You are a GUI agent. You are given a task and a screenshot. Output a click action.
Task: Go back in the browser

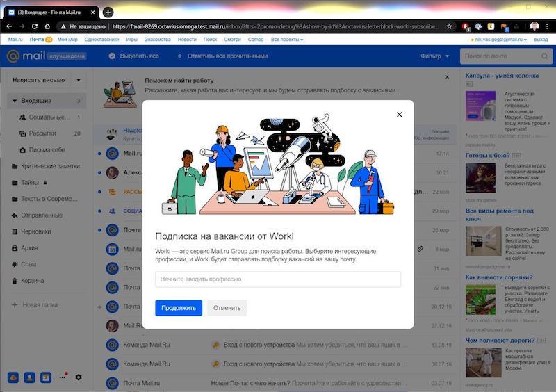click(9, 26)
